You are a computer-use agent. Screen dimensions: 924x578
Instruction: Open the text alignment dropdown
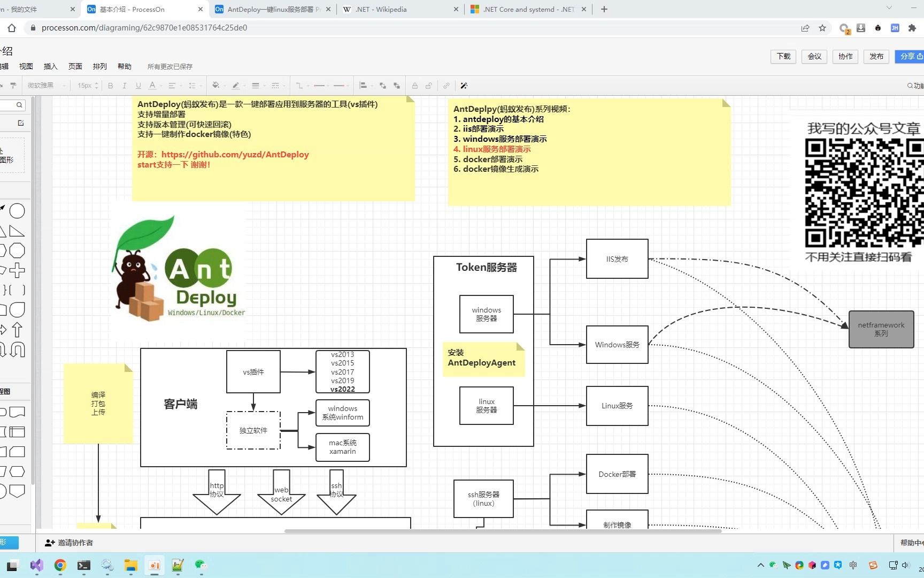pyautogui.click(x=174, y=86)
